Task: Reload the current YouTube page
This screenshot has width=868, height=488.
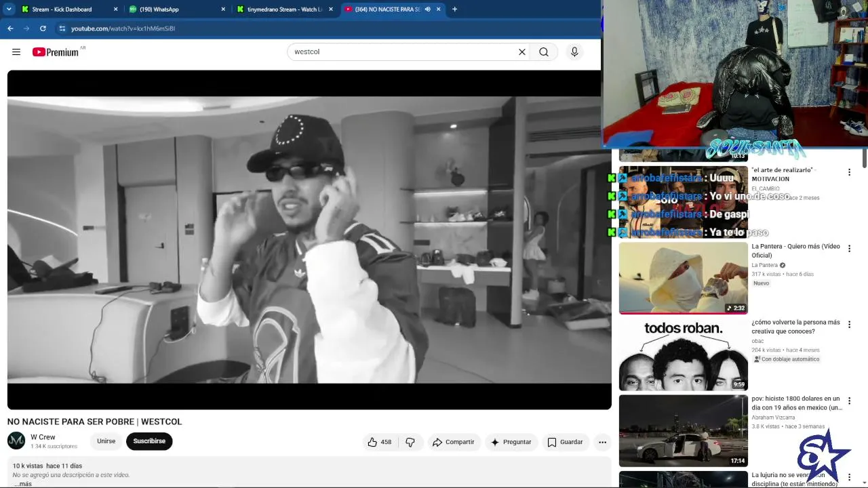Action: pos(43,28)
